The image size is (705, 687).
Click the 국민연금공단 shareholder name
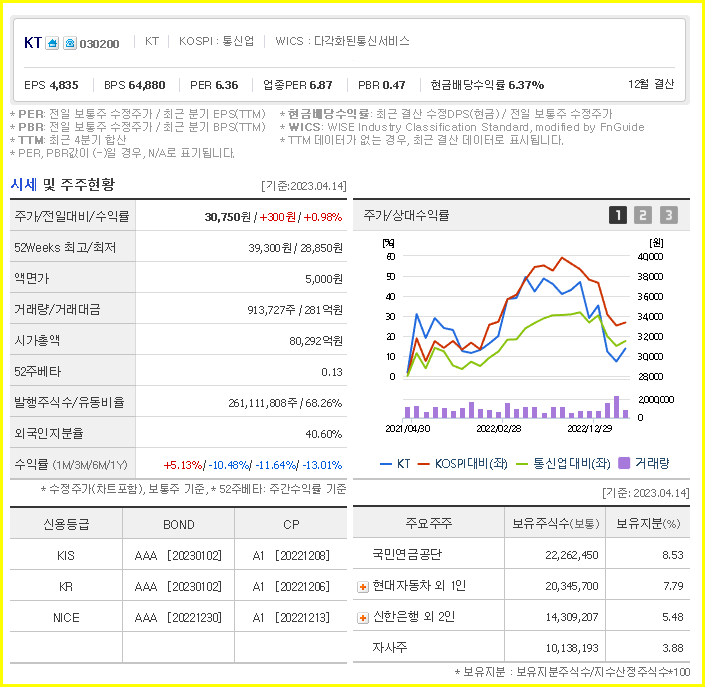[407, 554]
